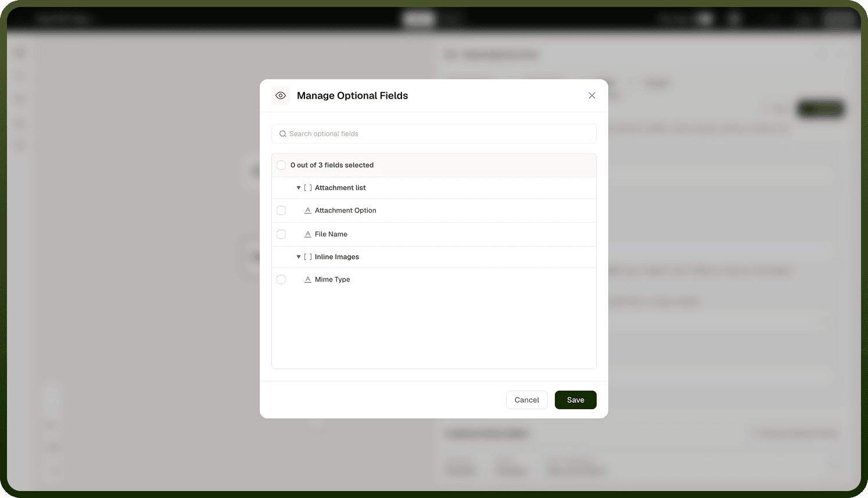Check the Attachment Option checkbox
Image resolution: width=868 pixels, height=498 pixels.
click(x=281, y=211)
